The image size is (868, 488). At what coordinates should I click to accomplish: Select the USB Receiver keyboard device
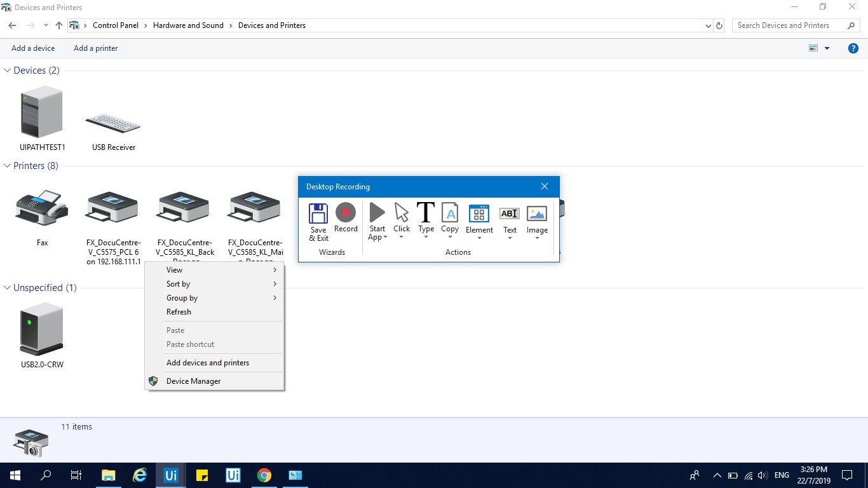(x=114, y=132)
